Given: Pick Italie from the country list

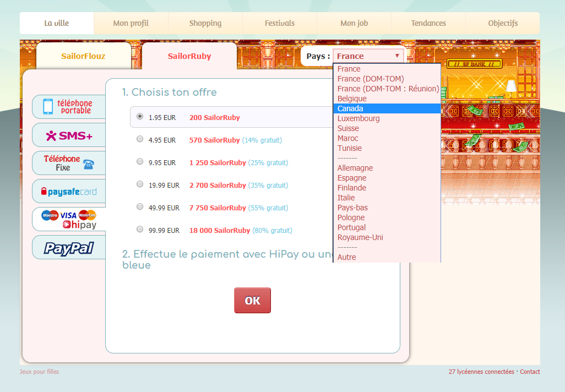Looking at the screenshot, I should [x=387, y=198].
